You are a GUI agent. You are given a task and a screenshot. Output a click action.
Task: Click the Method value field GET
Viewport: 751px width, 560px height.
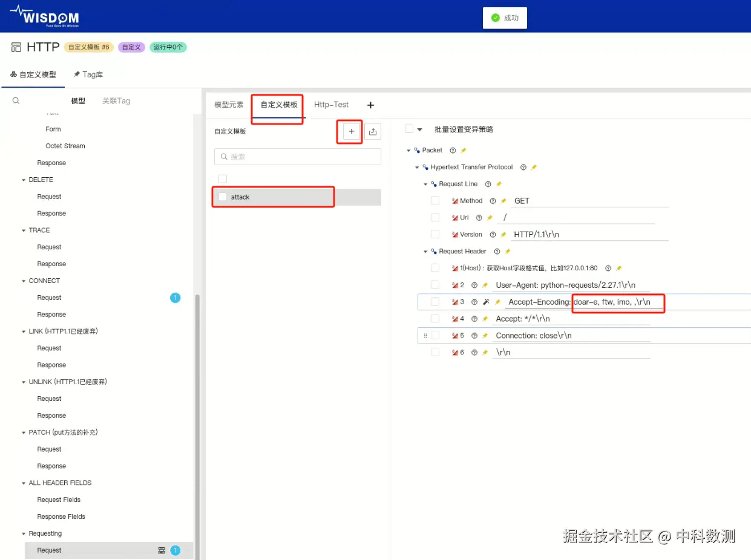(x=589, y=201)
